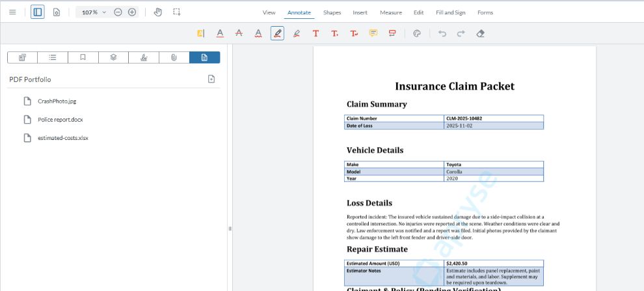The width and height of the screenshot is (644, 291).
Task: Click the Insurance Claim Packet title
Action: pyautogui.click(x=455, y=87)
